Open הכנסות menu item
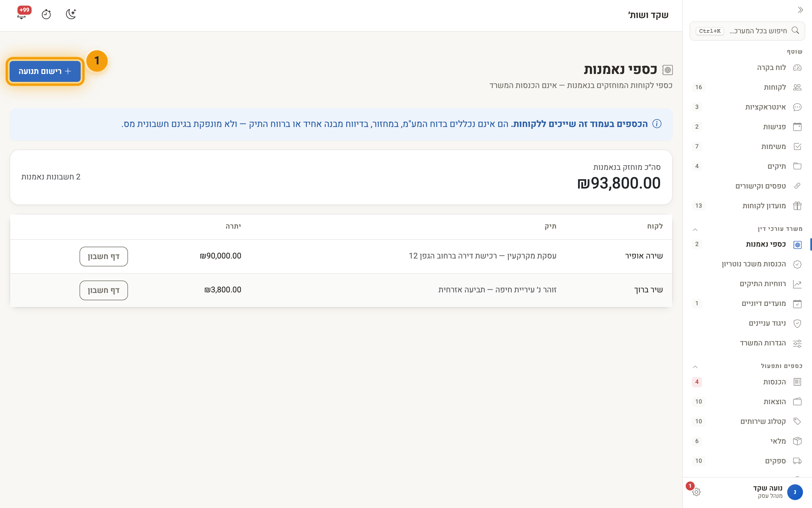812x508 pixels. pos(747,382)
